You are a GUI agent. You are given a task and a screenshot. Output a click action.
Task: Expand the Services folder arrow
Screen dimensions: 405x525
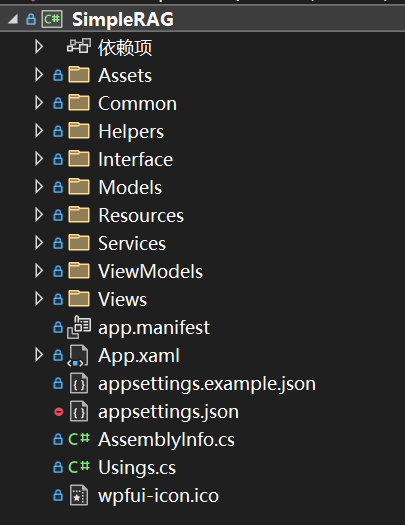[x=39, y=243]
